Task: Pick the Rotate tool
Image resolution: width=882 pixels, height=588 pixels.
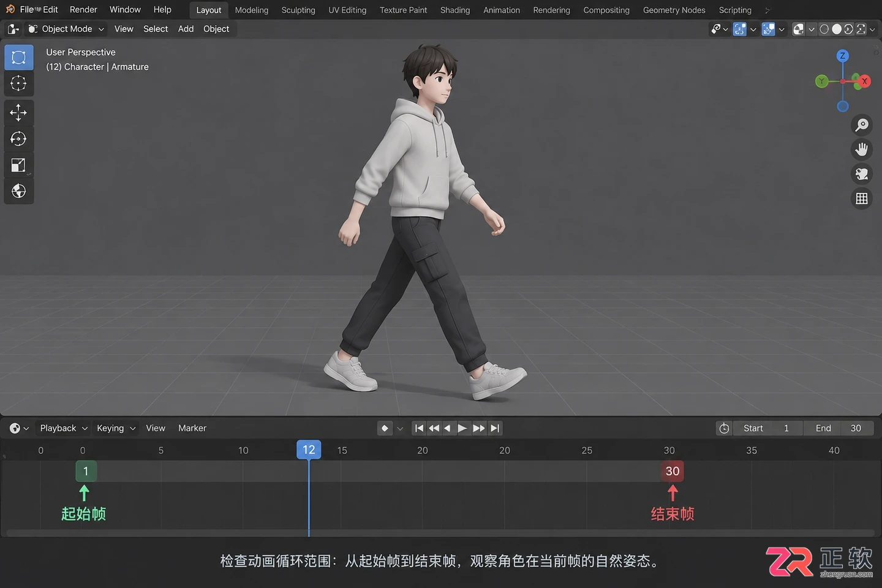Action: (x=19, y=139)
